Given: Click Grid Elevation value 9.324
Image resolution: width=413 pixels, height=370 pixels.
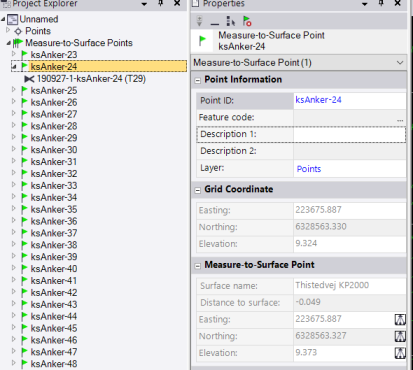Looking at the screenshot, I should pyautogui.click(x=306, y=243).
